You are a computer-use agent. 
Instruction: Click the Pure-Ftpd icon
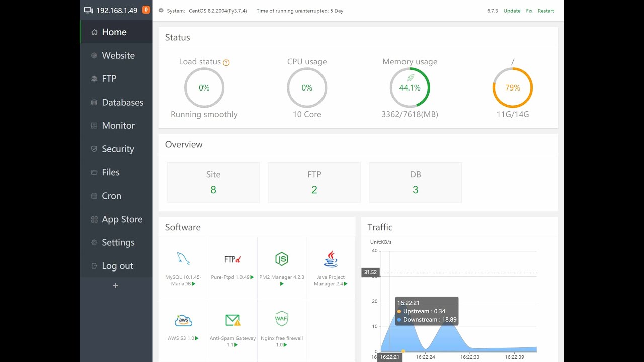coord(232,259)
